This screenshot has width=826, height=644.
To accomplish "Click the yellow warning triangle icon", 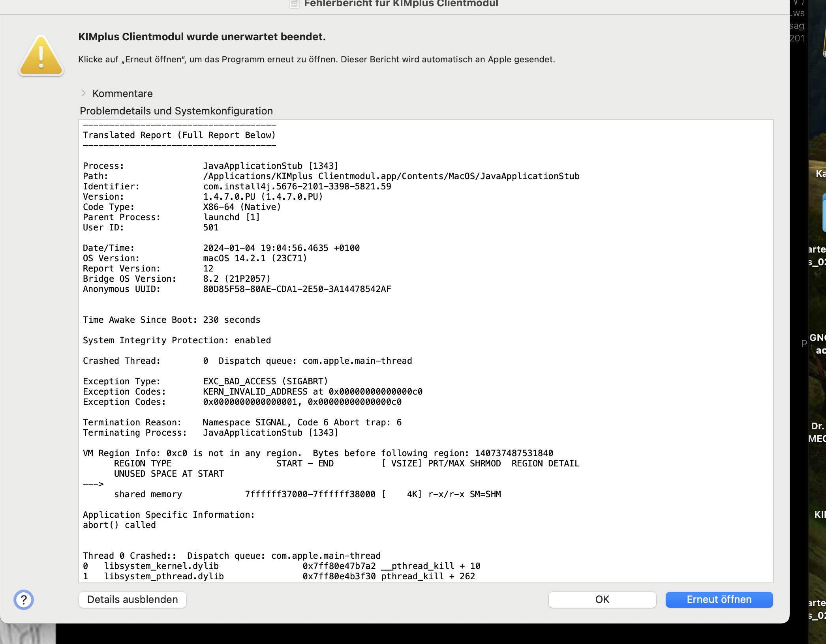I will 41,56.
